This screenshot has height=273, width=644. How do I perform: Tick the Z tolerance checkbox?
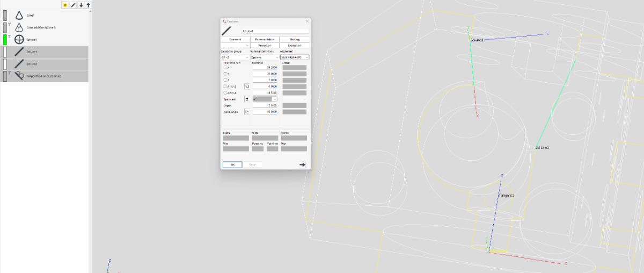(225, 80)
